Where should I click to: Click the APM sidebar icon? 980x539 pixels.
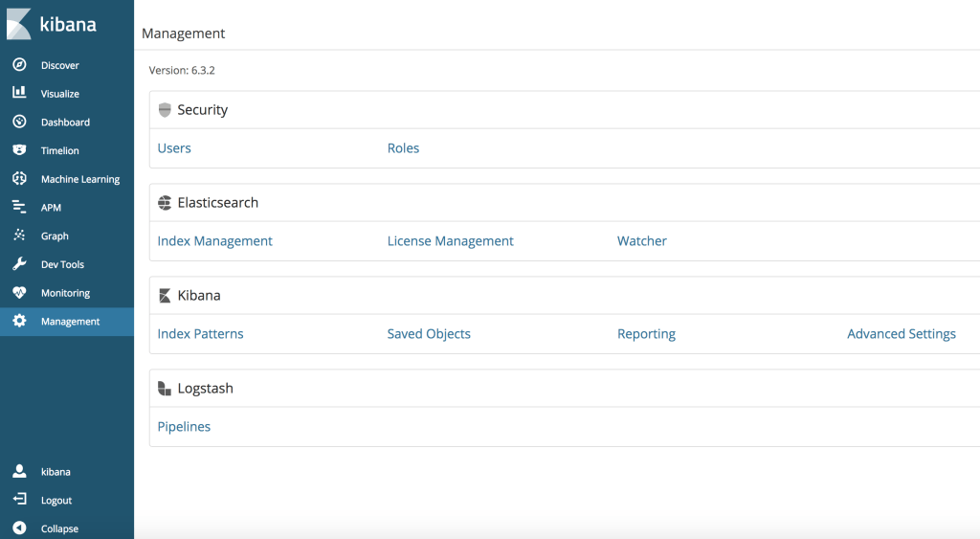(19, 207)
